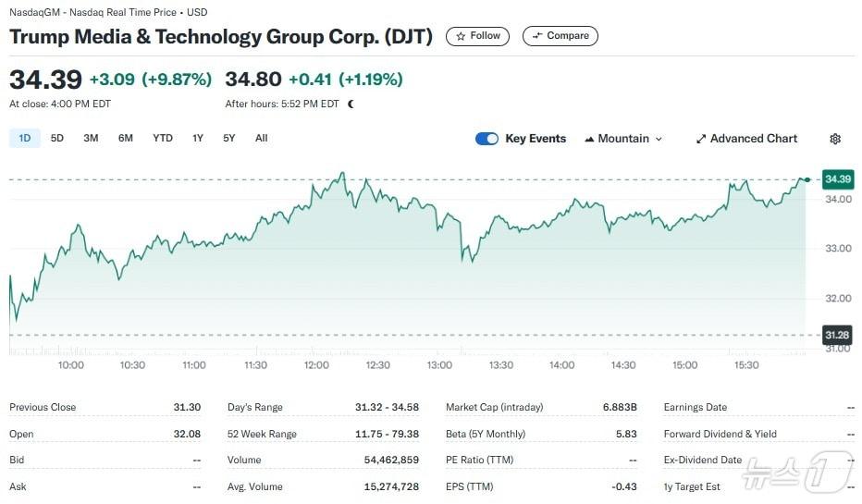The height and width of the screenshot is (504, 862).
Task: Select the All time range
Action: pos(262,138)
